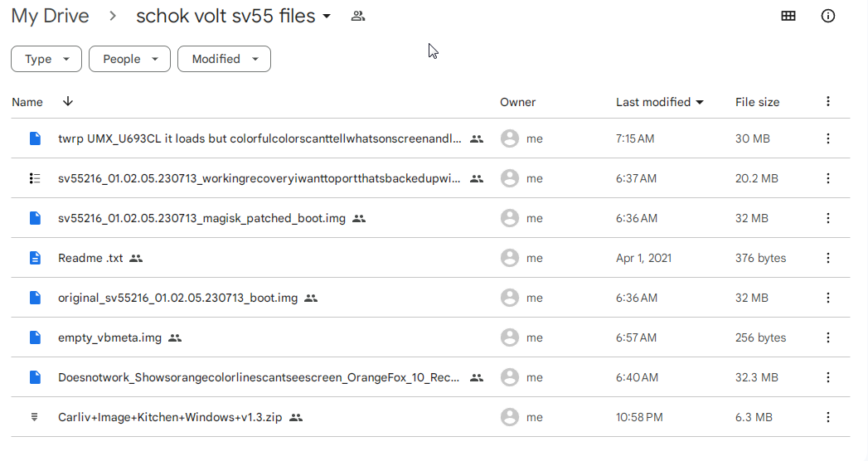Open the Modified filter dropdown
Image resolution: width=868 pixels, height=461 pixels.
click(224, 59)
